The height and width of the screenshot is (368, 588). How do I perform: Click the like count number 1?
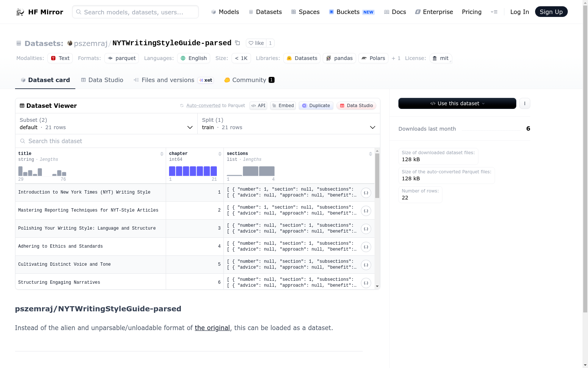coord(270,43)
